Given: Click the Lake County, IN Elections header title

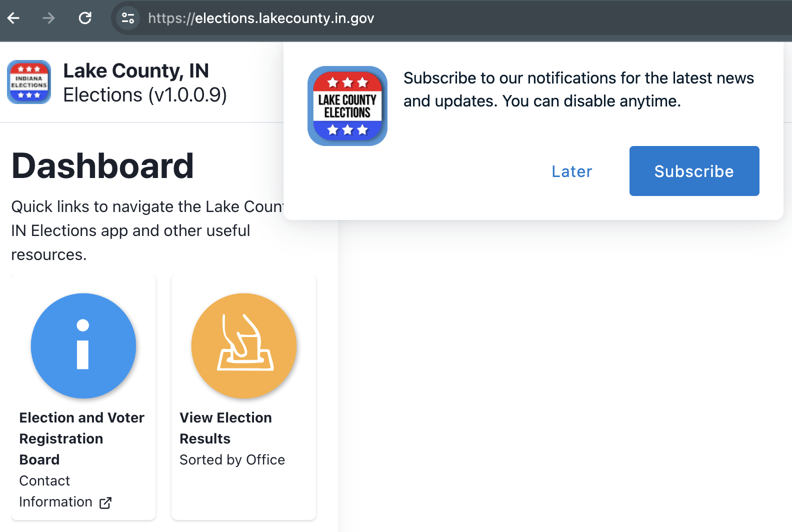Looking at the screenshot, I should click(144, 82).
